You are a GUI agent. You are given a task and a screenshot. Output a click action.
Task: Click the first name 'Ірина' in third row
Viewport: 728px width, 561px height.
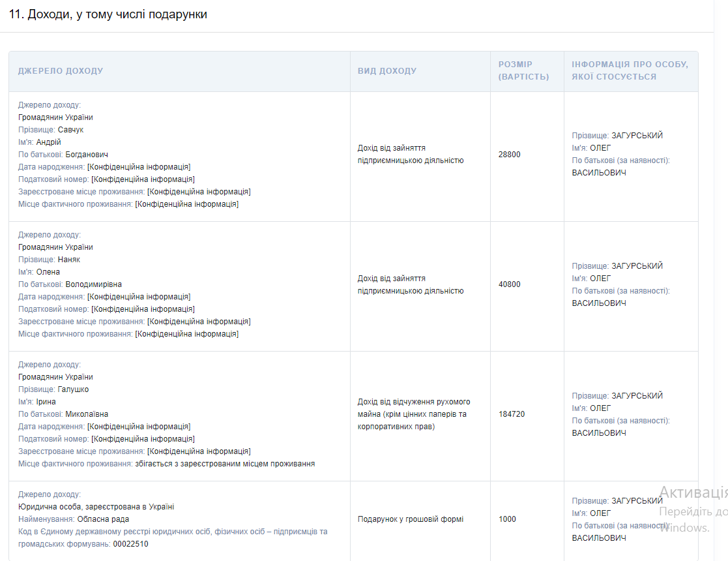46,402
